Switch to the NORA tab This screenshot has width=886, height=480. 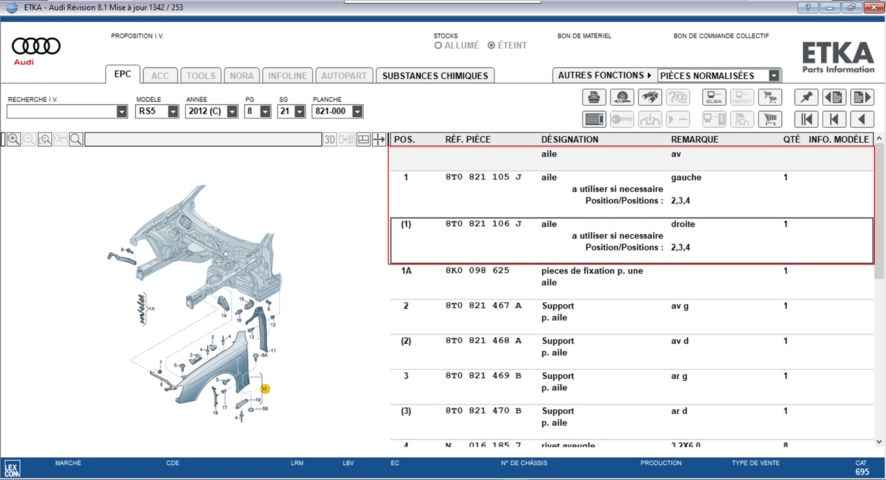click(x=242, y=76)
